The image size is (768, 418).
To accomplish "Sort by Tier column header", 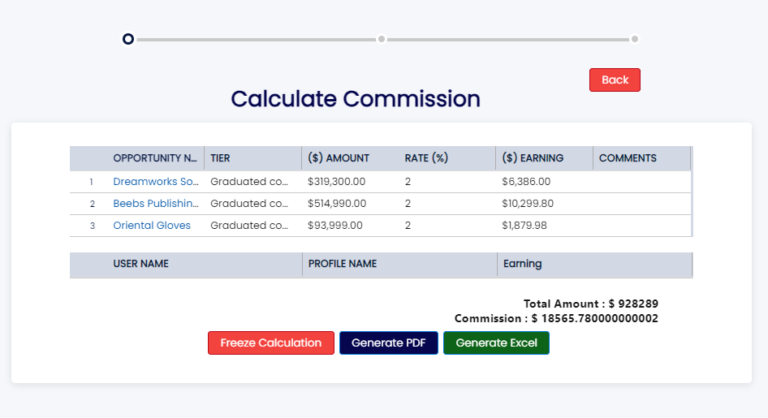I will [220, 158].
